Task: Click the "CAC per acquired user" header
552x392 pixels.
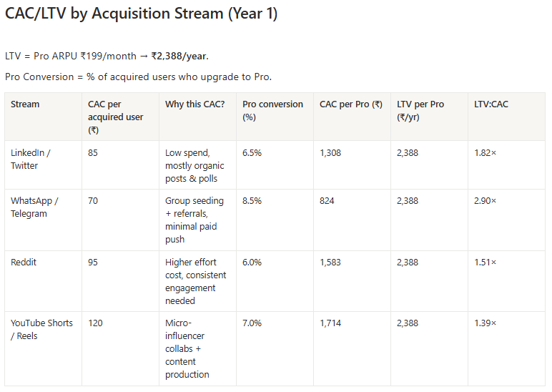Action: (x=115, y=117)
